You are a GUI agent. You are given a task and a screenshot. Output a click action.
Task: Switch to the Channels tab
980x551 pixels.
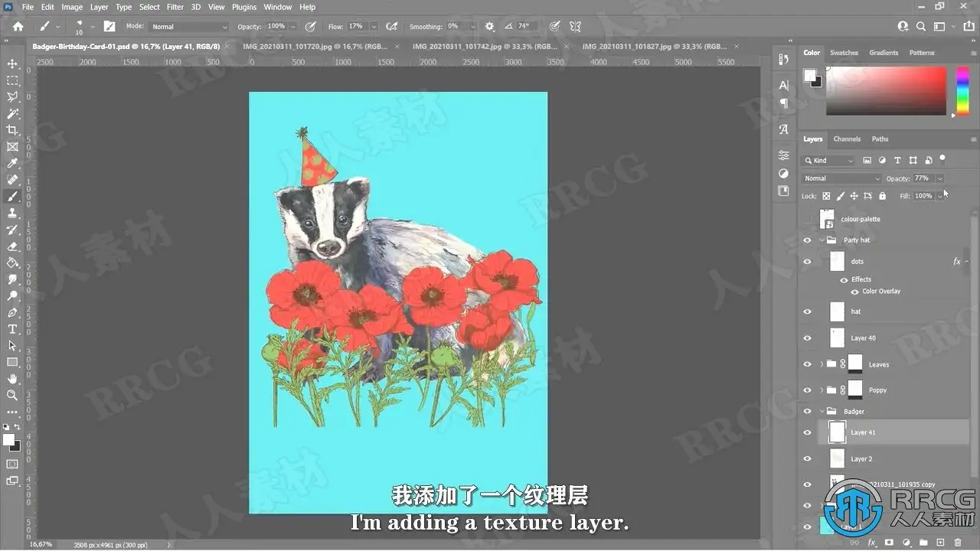pos(847,139)
